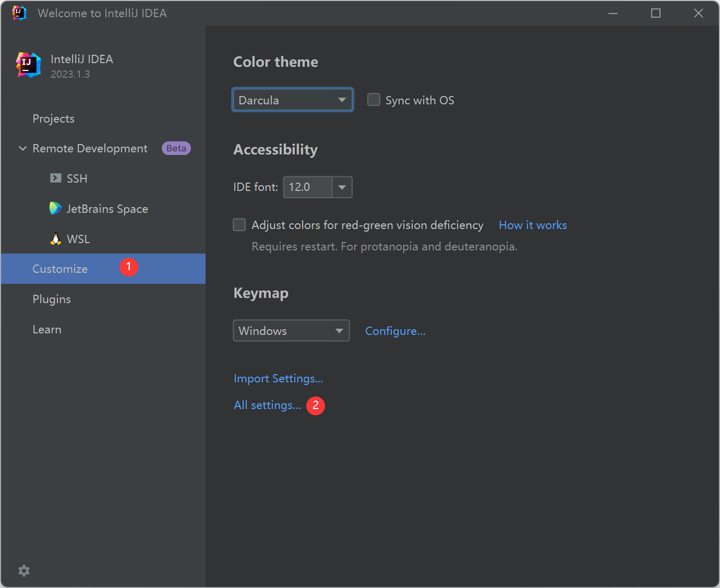Click the IntelliJ IDEA logo in sidebar

(28, 65)
